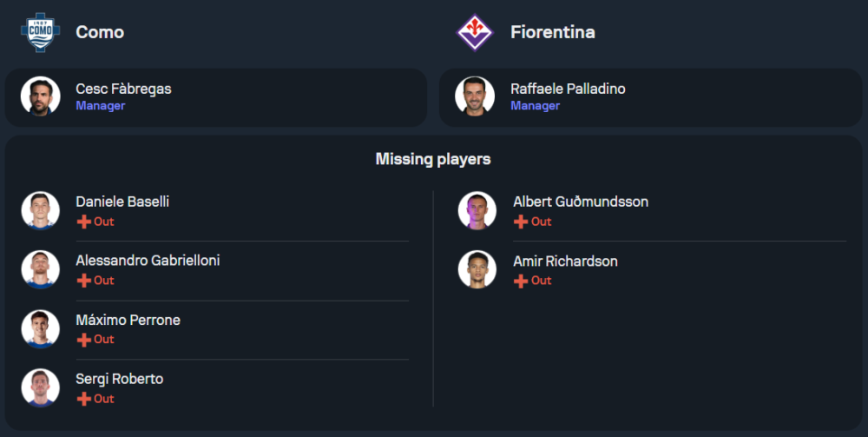This screenshot has width=868, height=437.
Task: Click Alessandro Gabrielloni's player avatar
Action: (41, 269)
